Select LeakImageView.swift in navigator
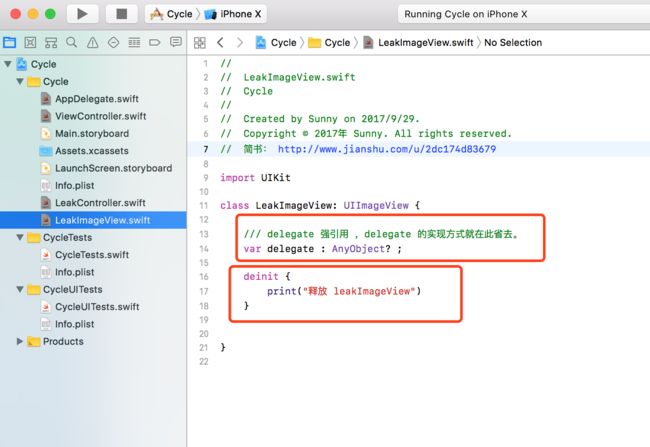This screenshot has height=447, width=650. pos(93,220)
